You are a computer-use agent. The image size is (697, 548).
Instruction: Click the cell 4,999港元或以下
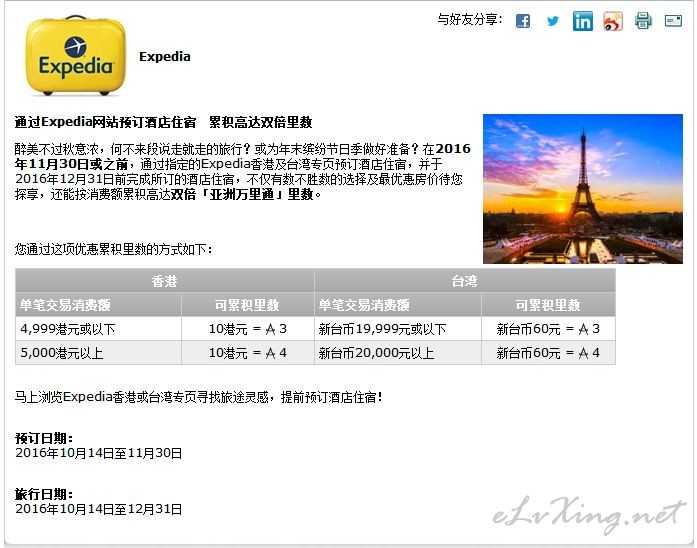tap(98, 329)
